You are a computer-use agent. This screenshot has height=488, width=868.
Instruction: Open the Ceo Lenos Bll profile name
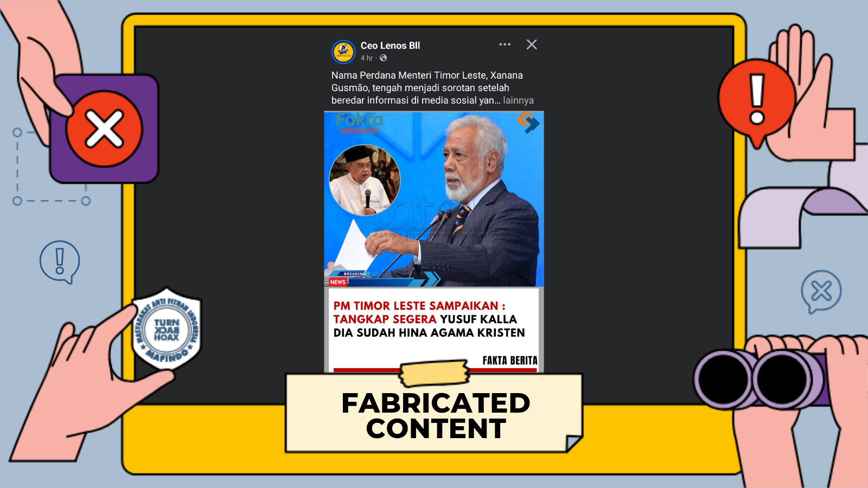[390, 46]
